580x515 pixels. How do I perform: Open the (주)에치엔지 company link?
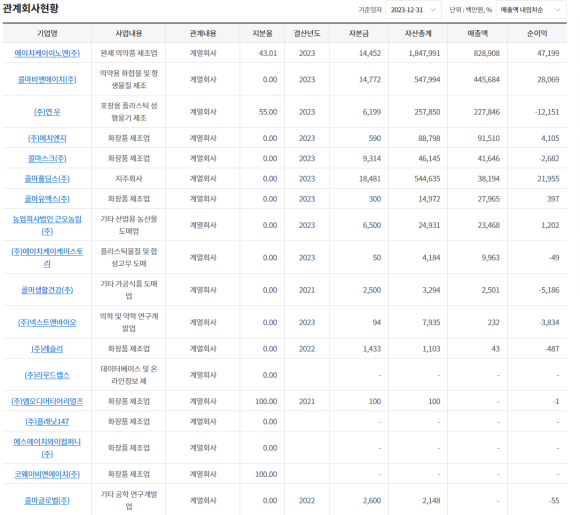[x=47, y=138]
